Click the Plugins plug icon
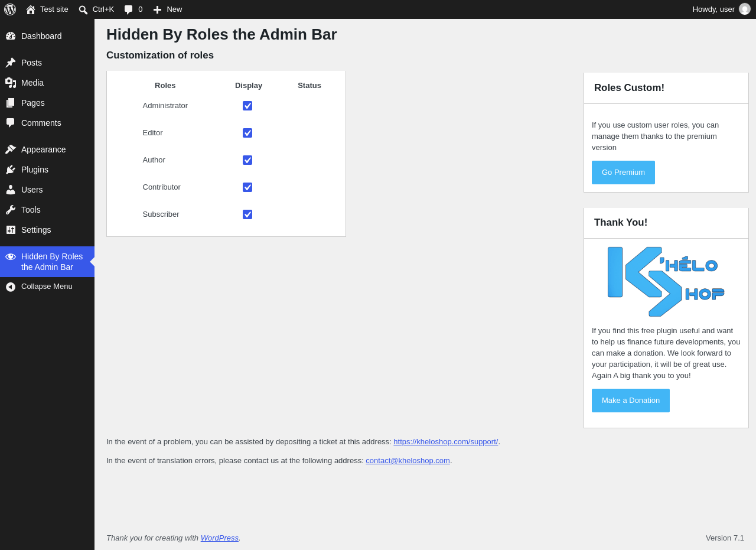This screenshot has width=756, height=550. (x=11, y=170)
